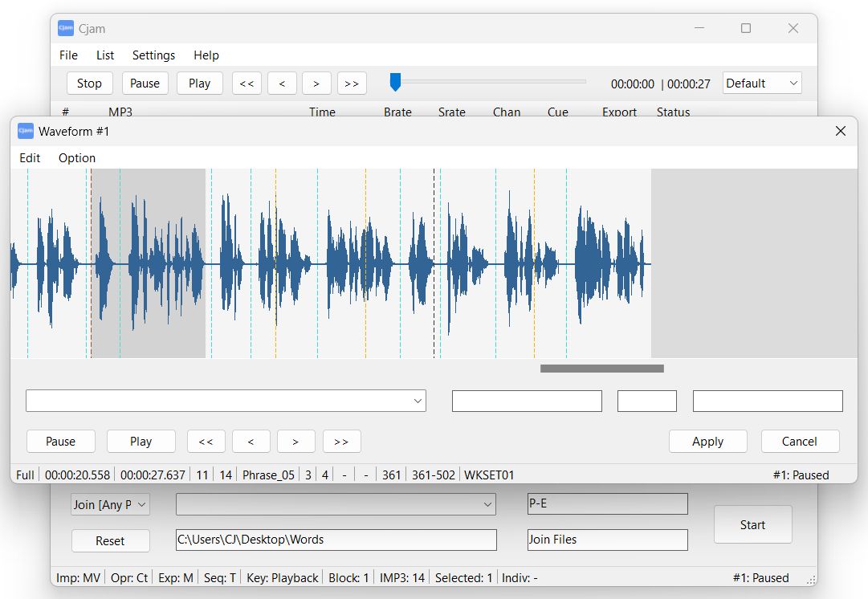
Task: Click the Apply button
Action: pos(707,441)
